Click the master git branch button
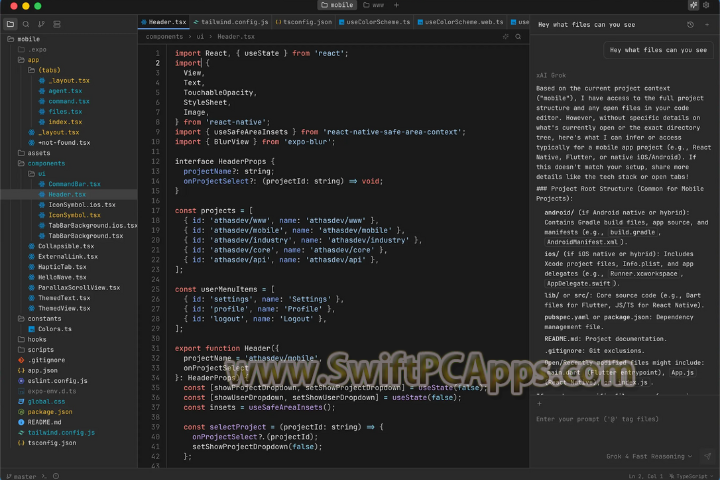Screen dimensions: 720x480 coord(21,476)
